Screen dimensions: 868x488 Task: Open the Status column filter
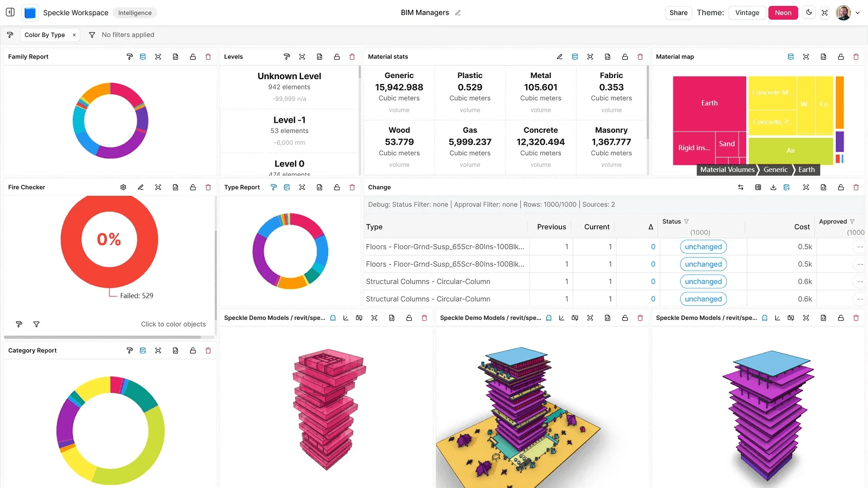click(x=686, y=222)
